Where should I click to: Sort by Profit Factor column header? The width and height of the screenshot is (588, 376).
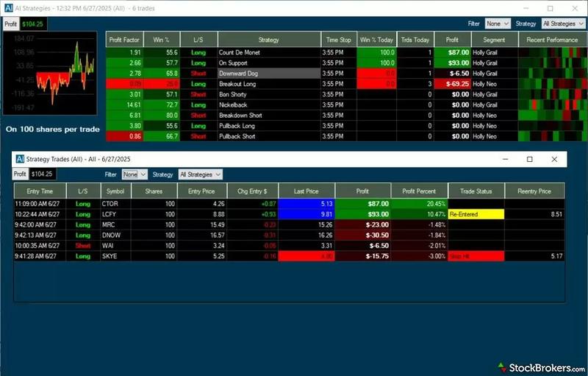(124, 39)
